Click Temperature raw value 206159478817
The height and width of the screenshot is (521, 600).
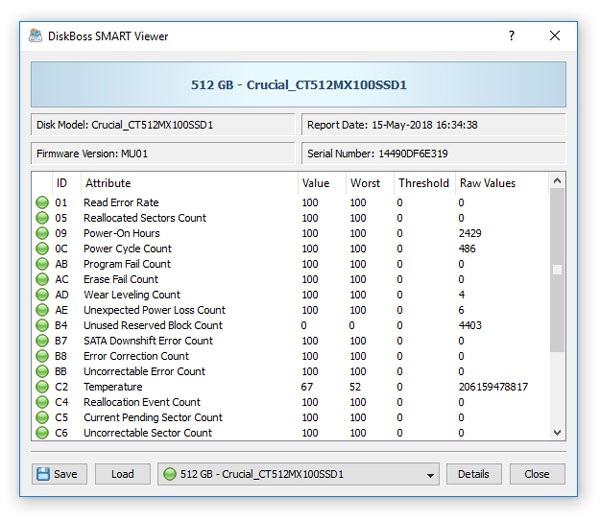[493, 387]
